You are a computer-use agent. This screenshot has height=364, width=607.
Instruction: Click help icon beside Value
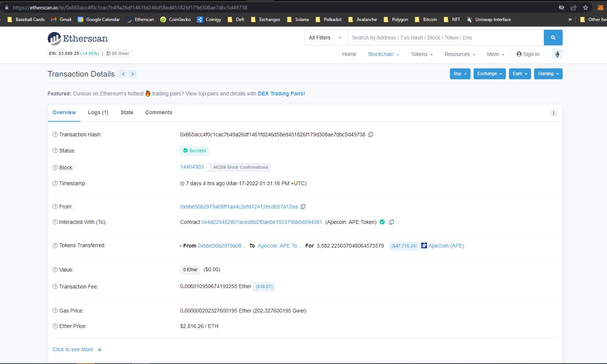tap(55, 270)
